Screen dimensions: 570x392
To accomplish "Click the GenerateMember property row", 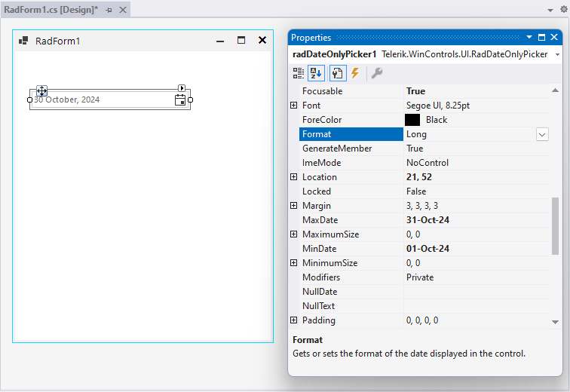I will point(424,149).
